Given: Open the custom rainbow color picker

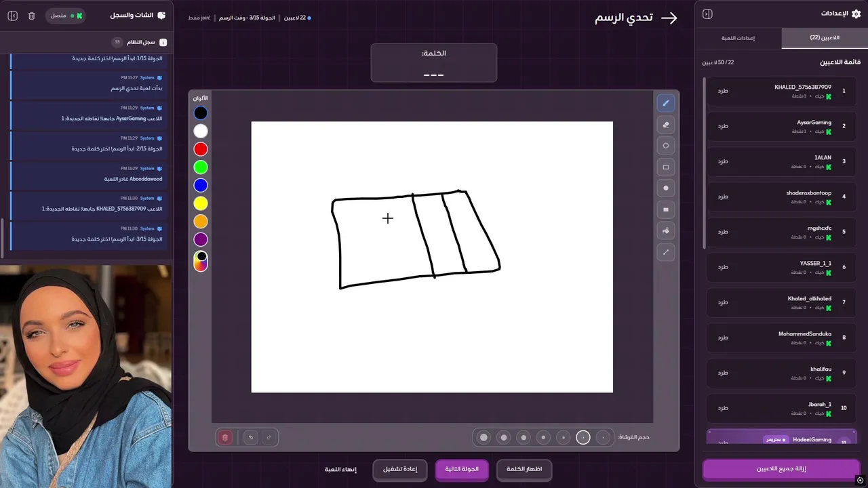Looking at the screenshot, I should tap(201, 261).
